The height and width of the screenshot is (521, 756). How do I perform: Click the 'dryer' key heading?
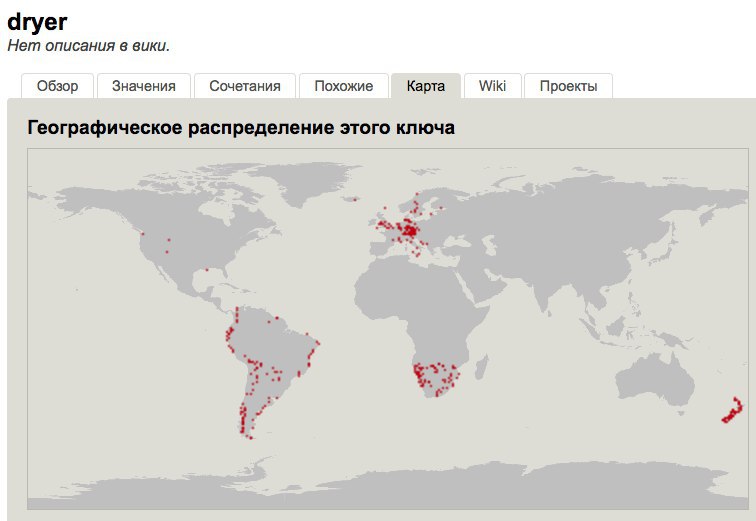point(37,22)
